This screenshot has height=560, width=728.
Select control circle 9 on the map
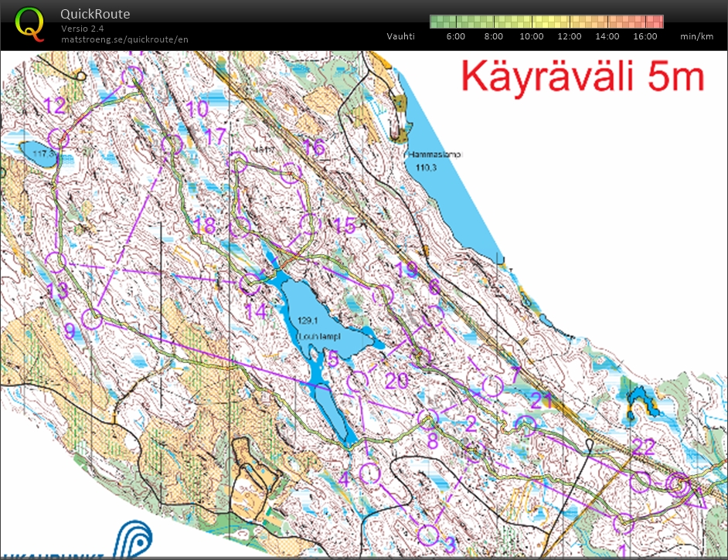[92, 317]
